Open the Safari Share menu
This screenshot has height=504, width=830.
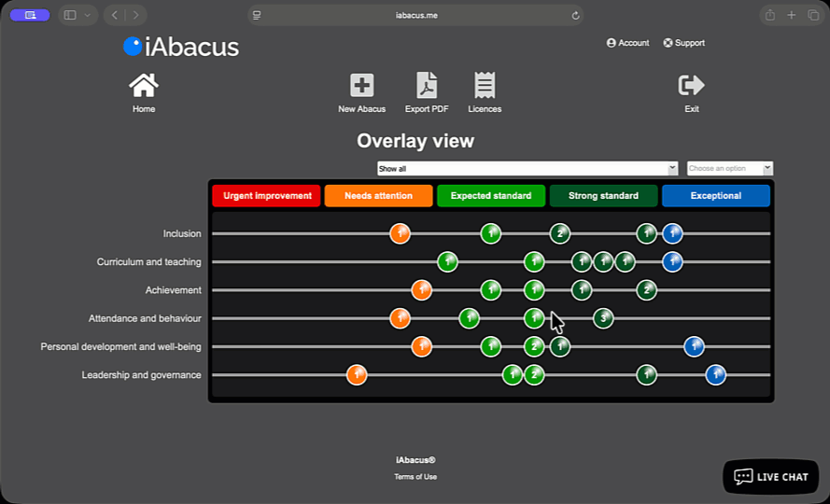pyautogui.click(x=770, y=15)
